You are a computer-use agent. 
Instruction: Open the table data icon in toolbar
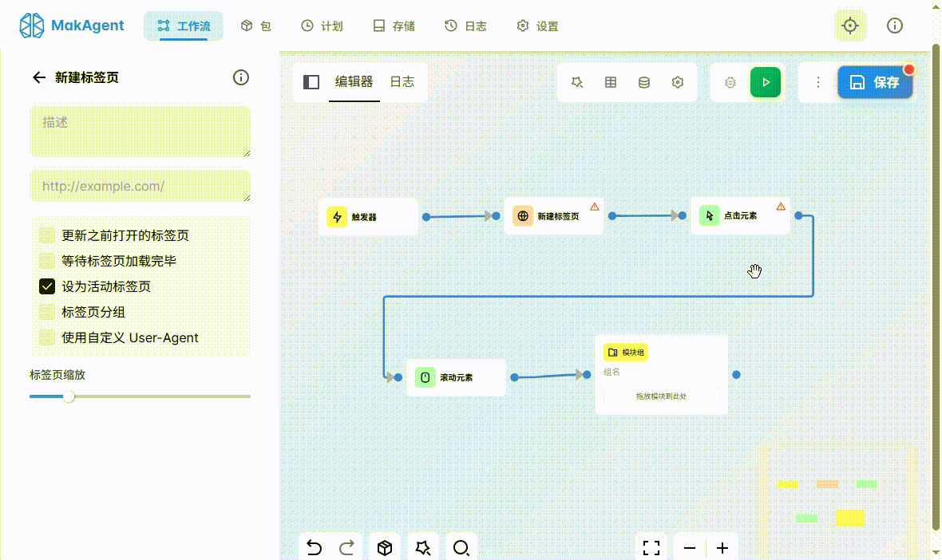tap(611, 82)
